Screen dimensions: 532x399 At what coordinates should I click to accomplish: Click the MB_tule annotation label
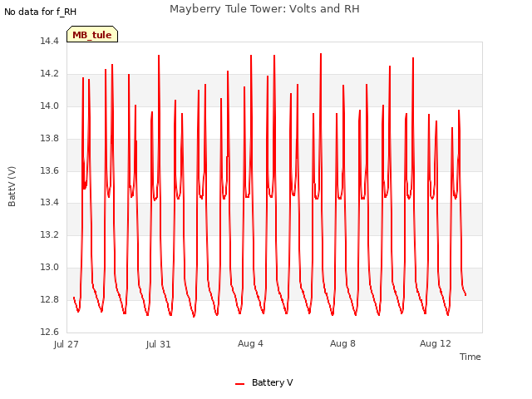(92, 35)
